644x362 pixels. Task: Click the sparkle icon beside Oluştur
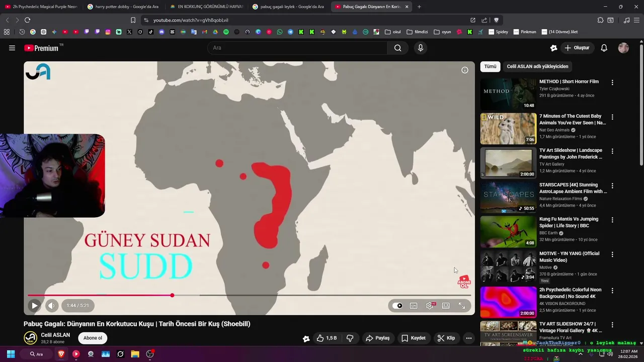click(553, 48)
